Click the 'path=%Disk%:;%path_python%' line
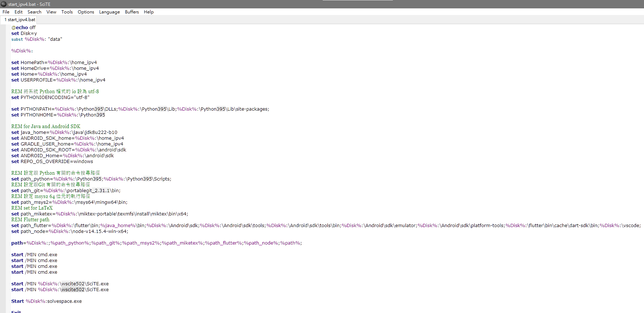644x313 pixels. (x=157, y=243)
